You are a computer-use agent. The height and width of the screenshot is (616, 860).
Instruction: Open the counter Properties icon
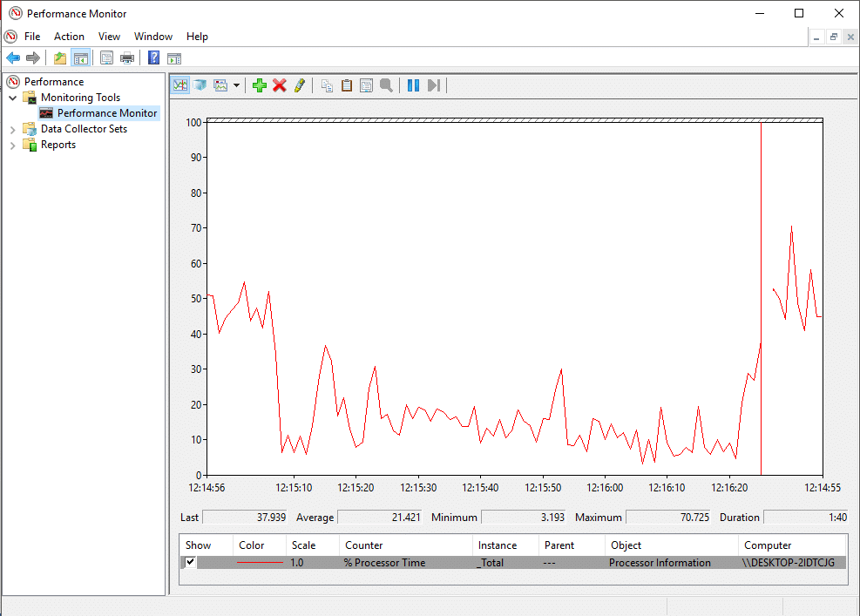click(x=366, y=85)
